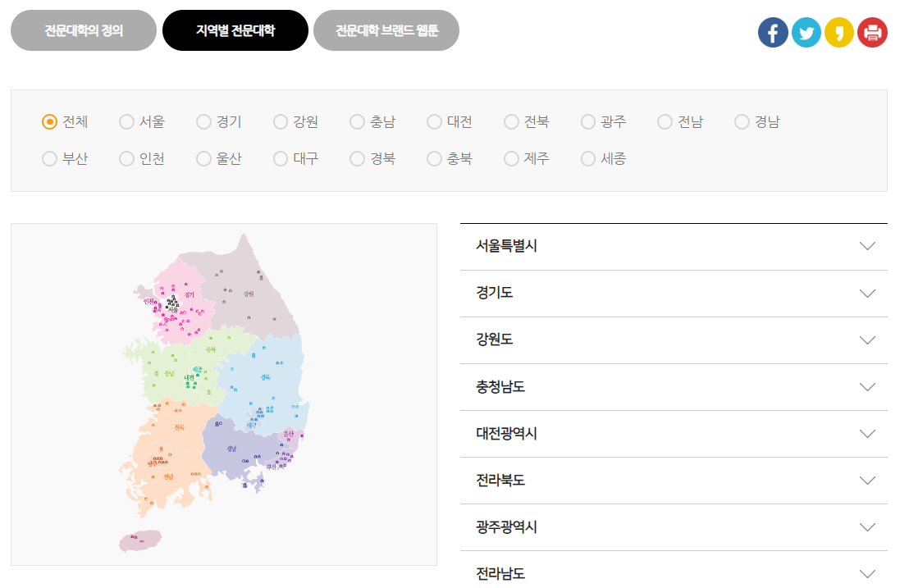Expand the 서울특별시 section
This screenshot has height=588, width=909.
[674, 246]
